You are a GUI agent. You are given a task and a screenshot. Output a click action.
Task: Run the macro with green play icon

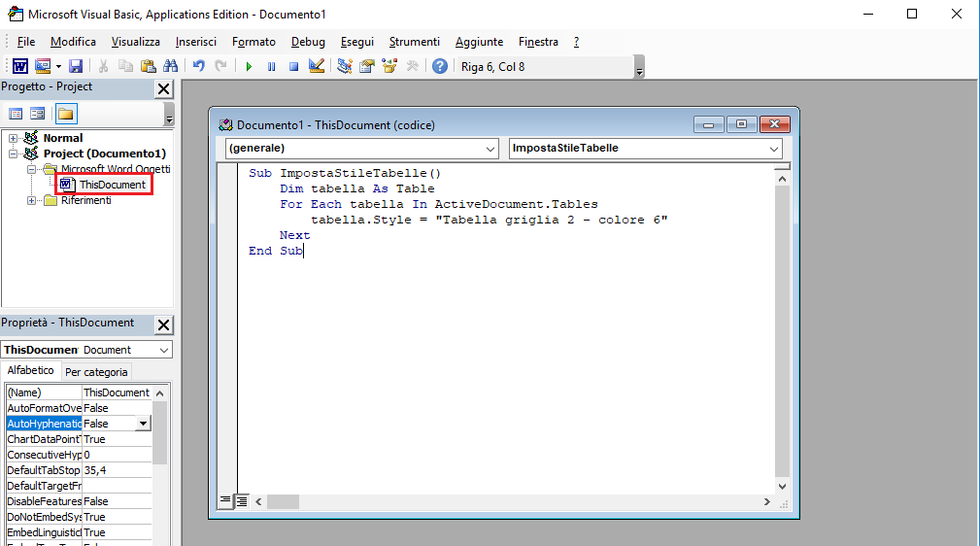tap(249, 66)
